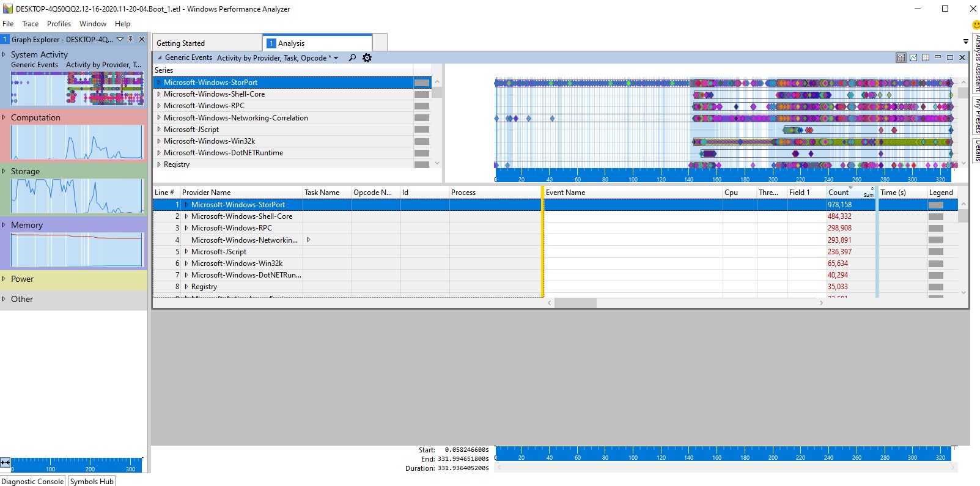Select the Analysis tab
980x486 pixels.
point(317,43)
